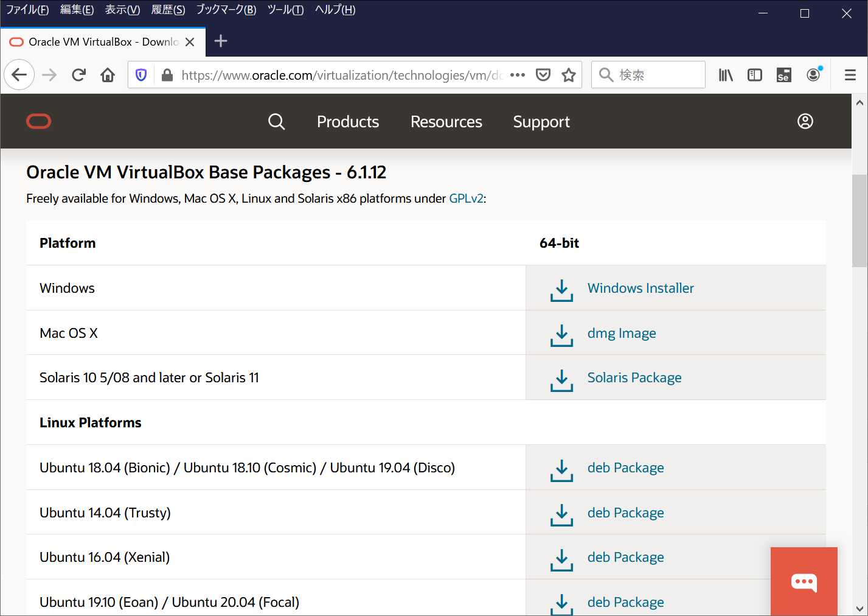Open the red chat widget
Image resolution: width=868 pixels, height=616 pixels.
tap(804, 581)
